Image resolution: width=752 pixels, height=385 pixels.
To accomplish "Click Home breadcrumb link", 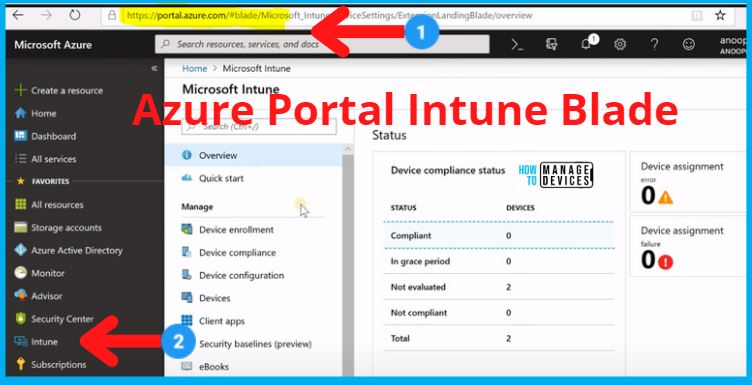I will click(194, 69).
